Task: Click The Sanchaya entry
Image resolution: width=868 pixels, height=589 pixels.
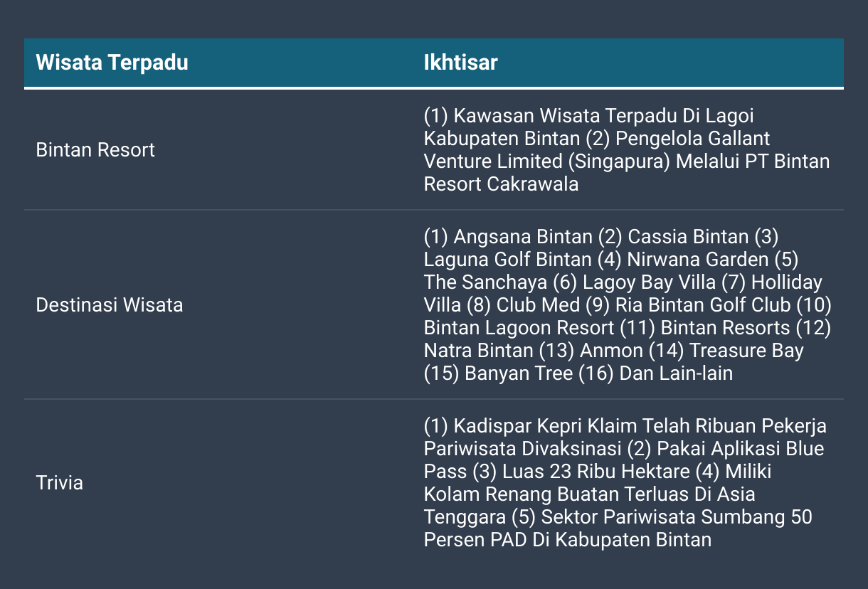Action: (x=485, y=282)
